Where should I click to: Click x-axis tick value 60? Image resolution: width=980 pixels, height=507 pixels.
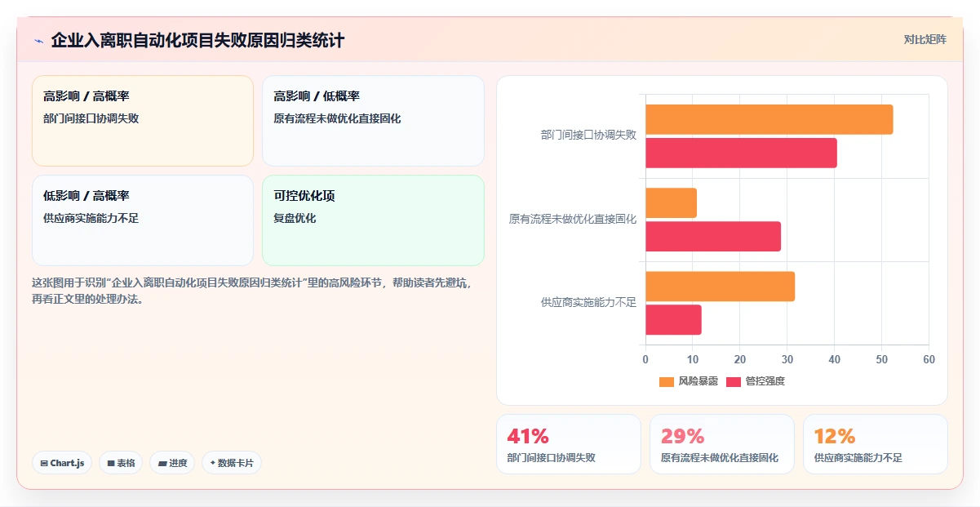click(x=929, y=359)
